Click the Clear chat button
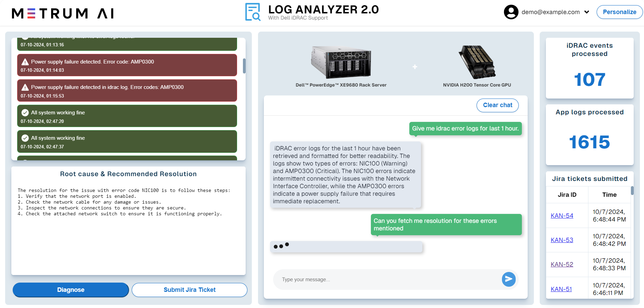Image resolution: width=644 pixels, height=308 pixels. pyautogui.click(x=497, y=105)
